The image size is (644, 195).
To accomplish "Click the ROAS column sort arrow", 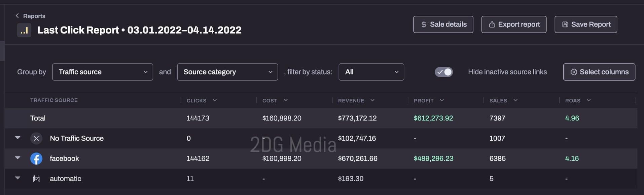I will (x=588, y=100).
